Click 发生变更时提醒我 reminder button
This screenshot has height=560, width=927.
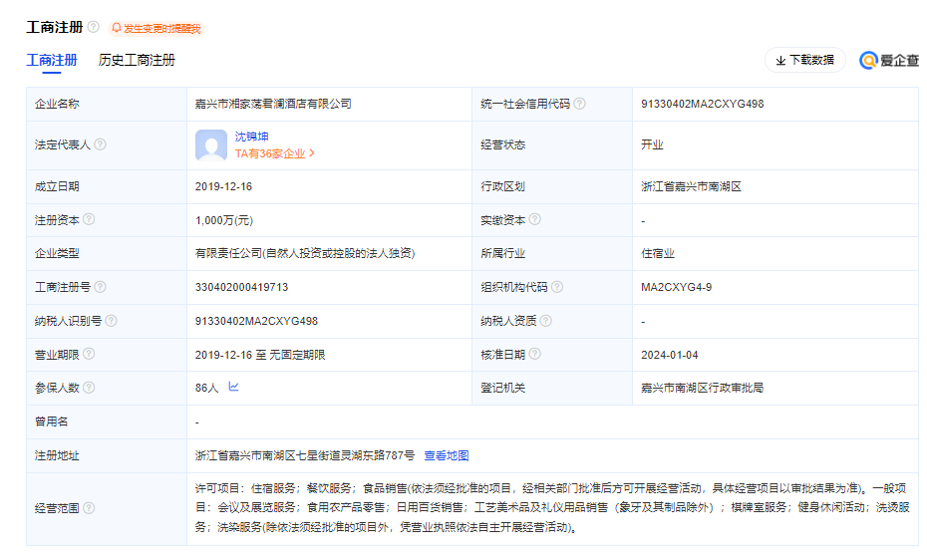coord(156,28)
